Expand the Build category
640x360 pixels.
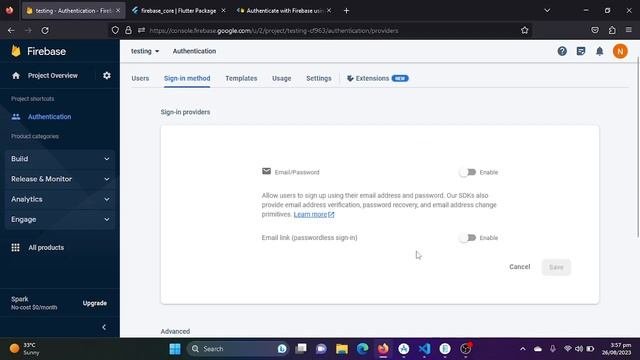pos(60,159)
